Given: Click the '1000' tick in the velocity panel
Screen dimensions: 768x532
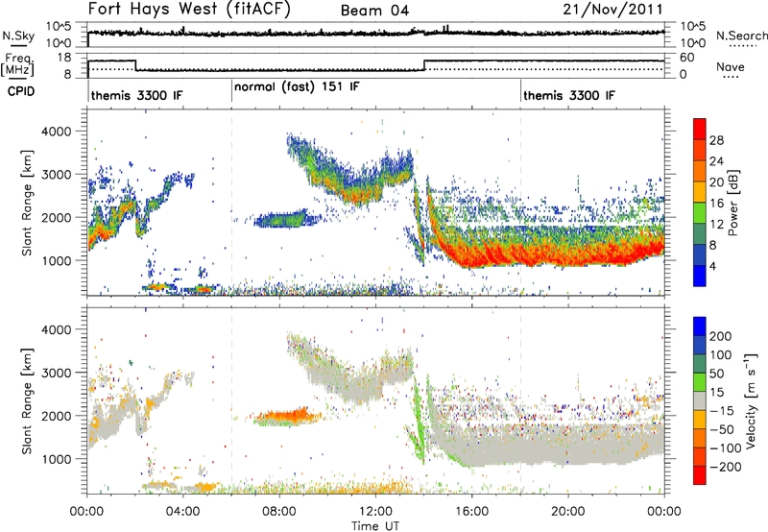Looking at the screenshot, I should click(56, 459).
